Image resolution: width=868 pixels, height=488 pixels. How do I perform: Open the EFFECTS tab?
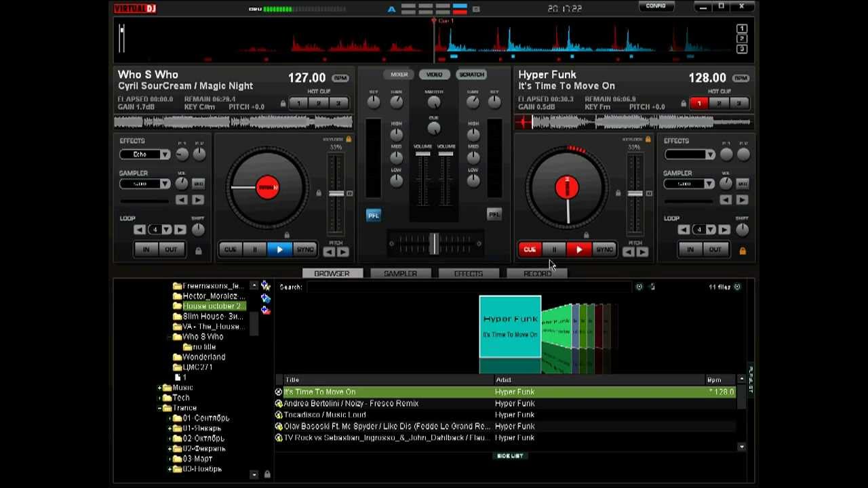pos(469,274)
